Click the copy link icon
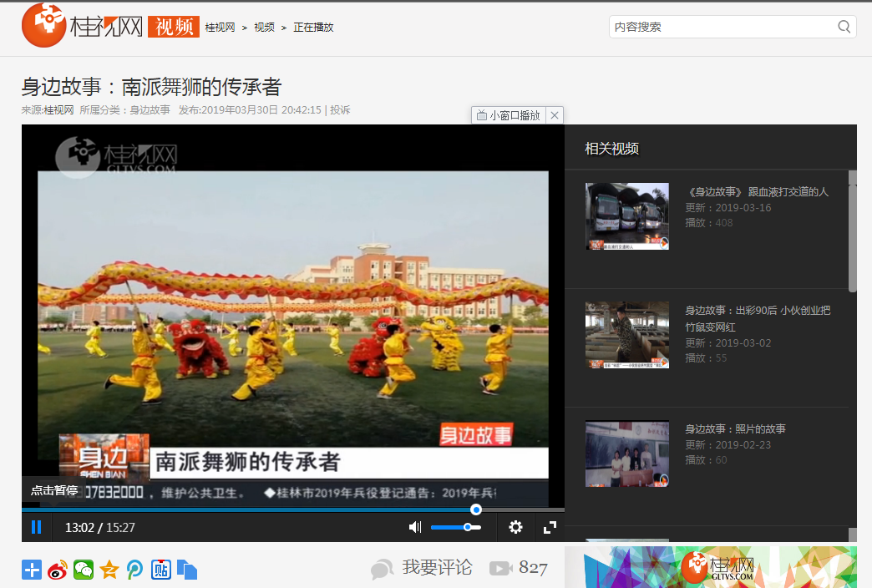The width and height of the screenshot is (872, 588). pyautogui.click(x=187, y=570)
